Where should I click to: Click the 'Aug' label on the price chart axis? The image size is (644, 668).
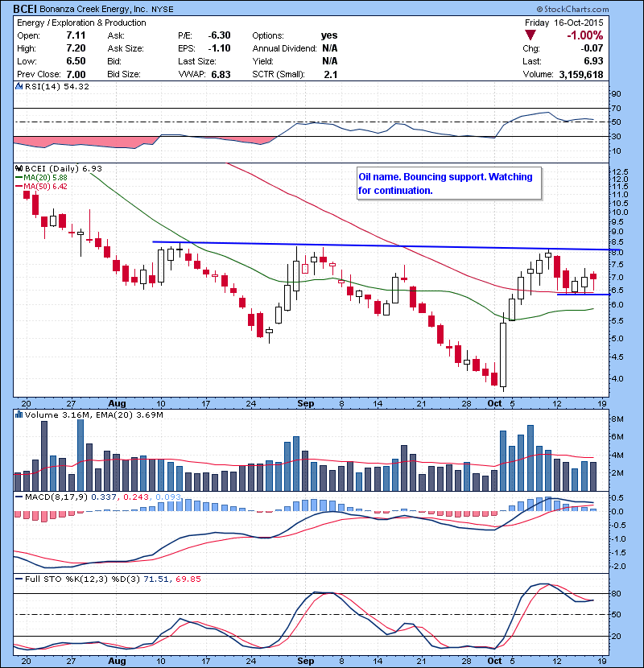117,403
